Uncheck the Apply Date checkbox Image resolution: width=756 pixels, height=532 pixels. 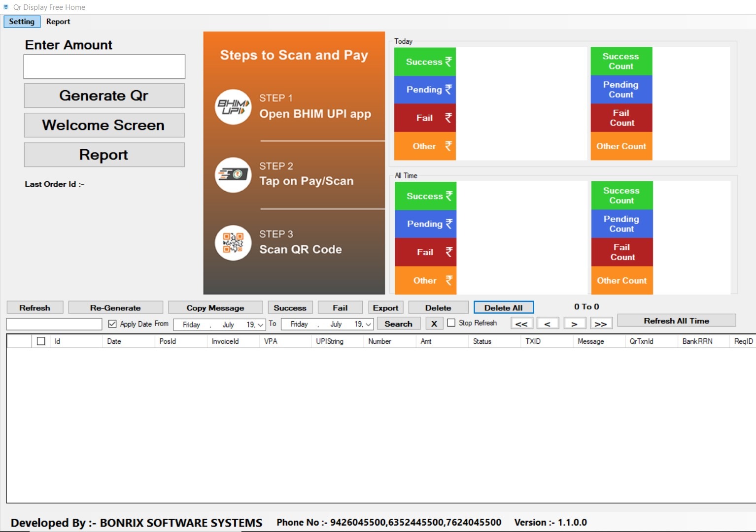pos(112,324)
